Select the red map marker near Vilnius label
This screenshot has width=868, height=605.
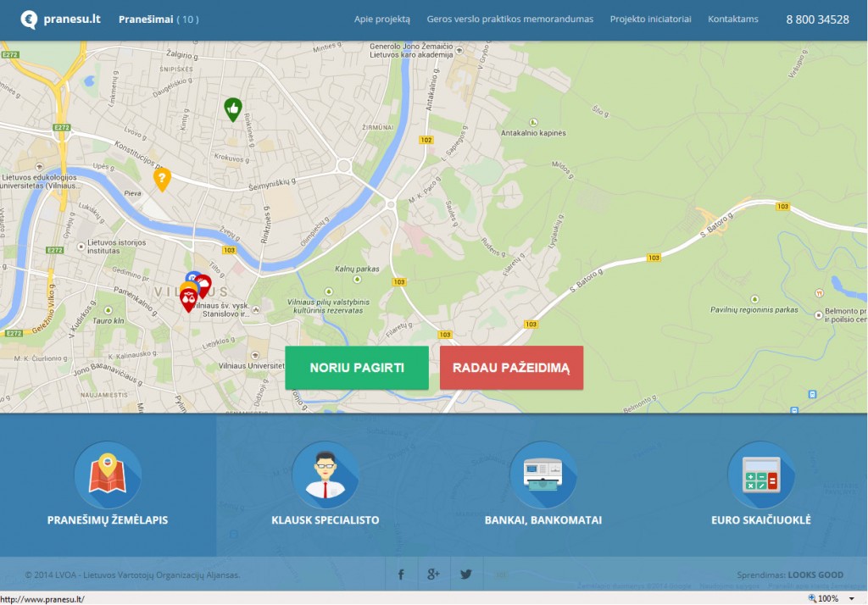[189, 299]
